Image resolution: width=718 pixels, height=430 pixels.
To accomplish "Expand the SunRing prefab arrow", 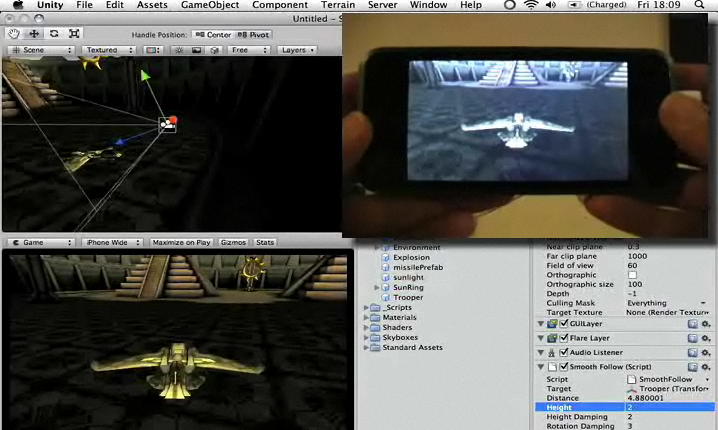I will [376, 288].
